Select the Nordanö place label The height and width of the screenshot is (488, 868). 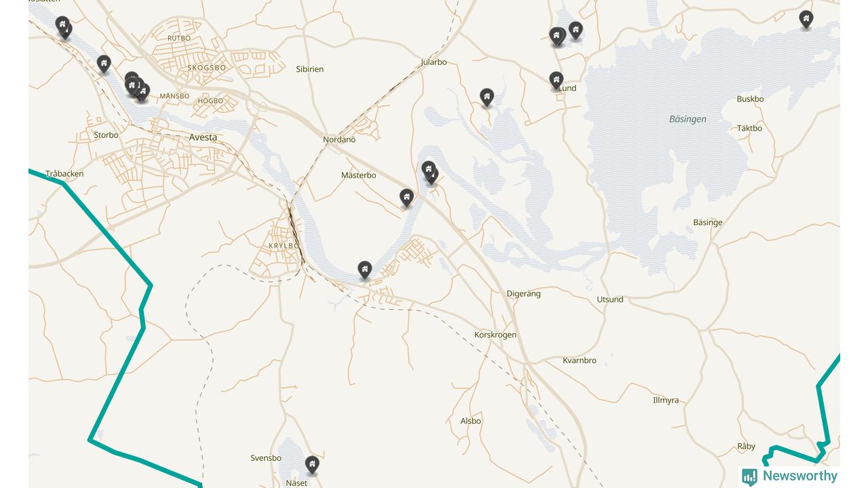click(x=339, y=140)
